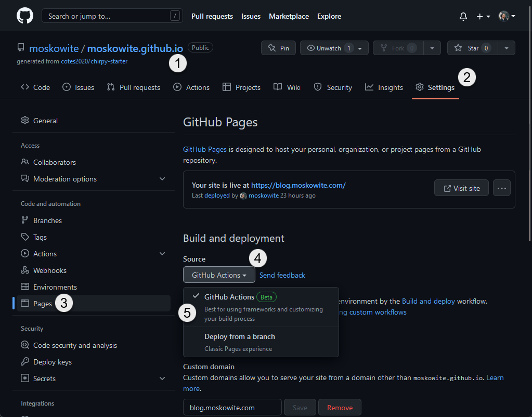Open the GitHub home logo

[x=25, y=16]
